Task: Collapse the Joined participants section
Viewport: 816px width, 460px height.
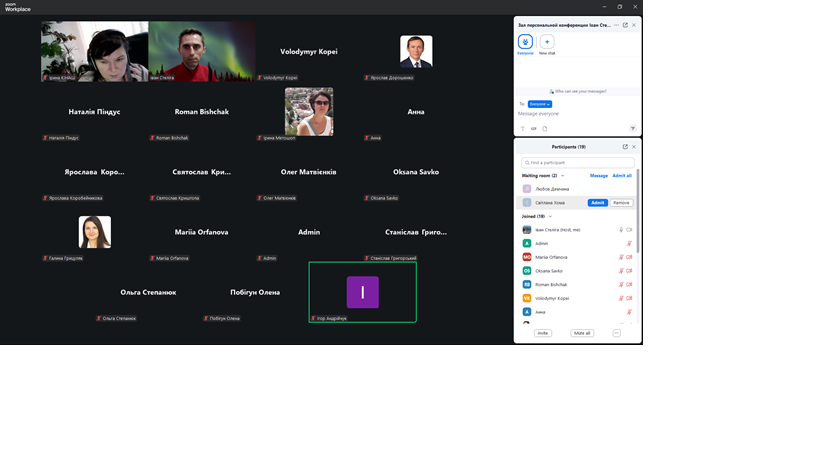Action: coord(550,216)
